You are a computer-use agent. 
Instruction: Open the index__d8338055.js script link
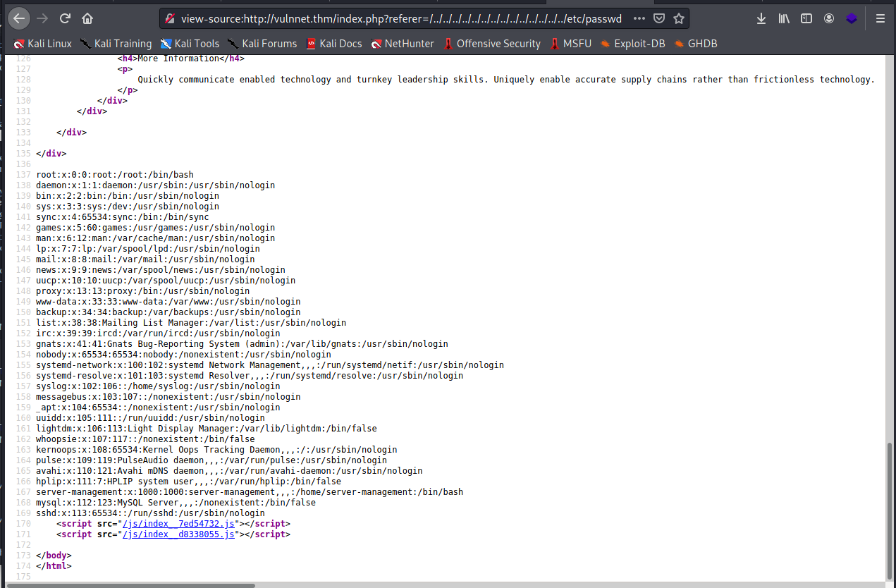[178, 534]
